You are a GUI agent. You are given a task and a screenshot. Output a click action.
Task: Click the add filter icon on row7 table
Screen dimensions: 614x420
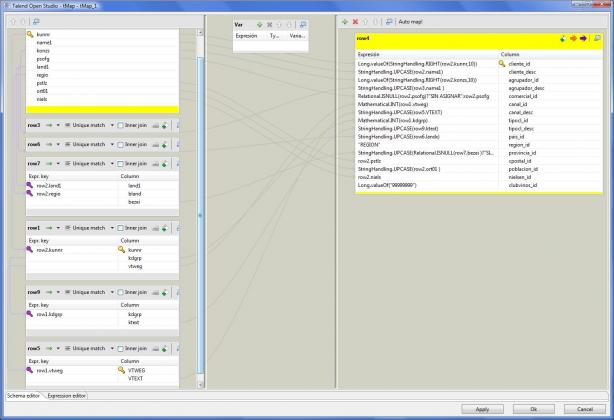pos(164,163)
